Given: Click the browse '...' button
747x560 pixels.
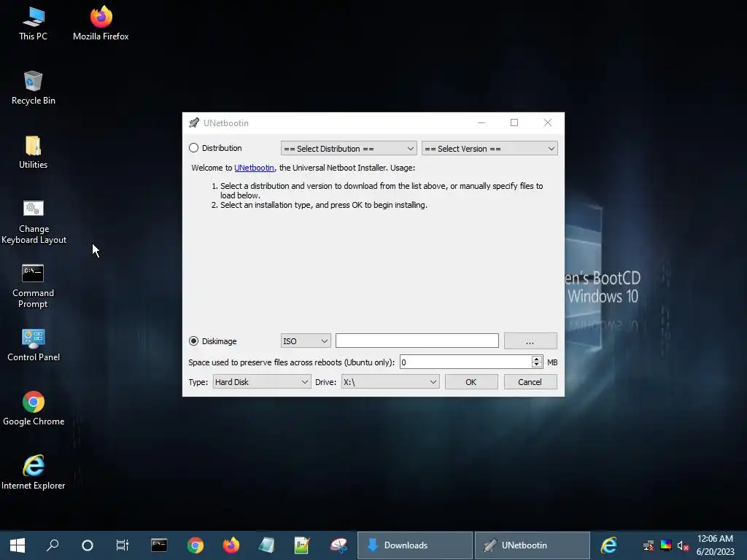Looking at the screenshot, I should [x=530, y=341].
